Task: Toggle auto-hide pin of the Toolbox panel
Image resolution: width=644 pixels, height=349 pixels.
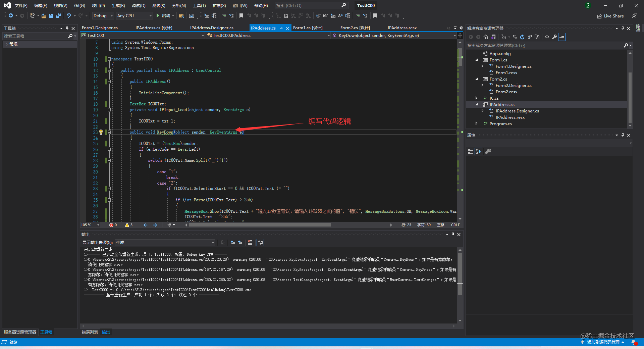Action: pyautogui.click(x=67, y=28)
